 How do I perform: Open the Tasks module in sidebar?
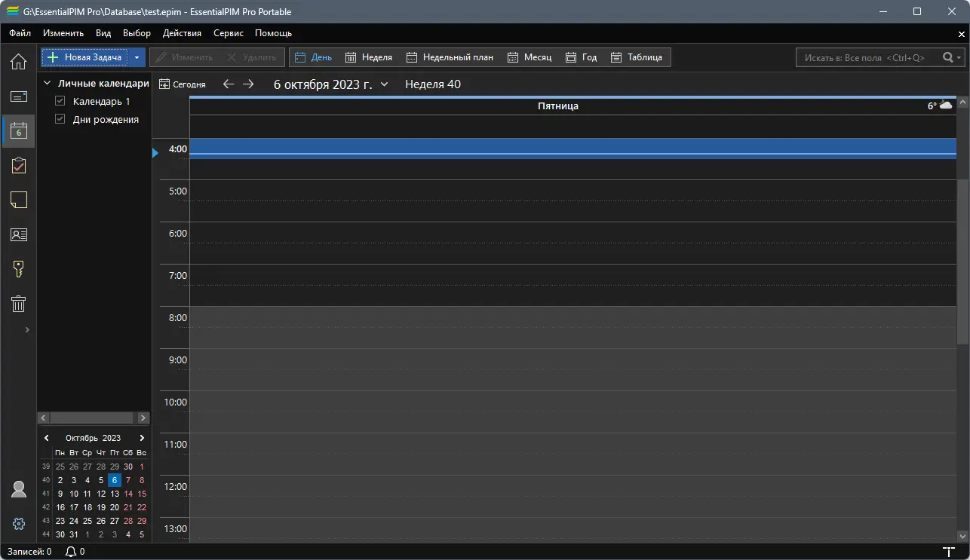(18, 166)
